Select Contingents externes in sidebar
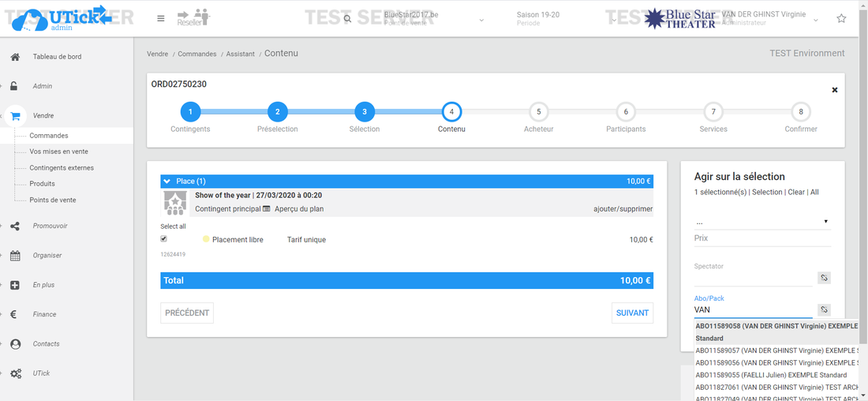Viewport: 868px width, 401px height. click(x=62, y=168)
